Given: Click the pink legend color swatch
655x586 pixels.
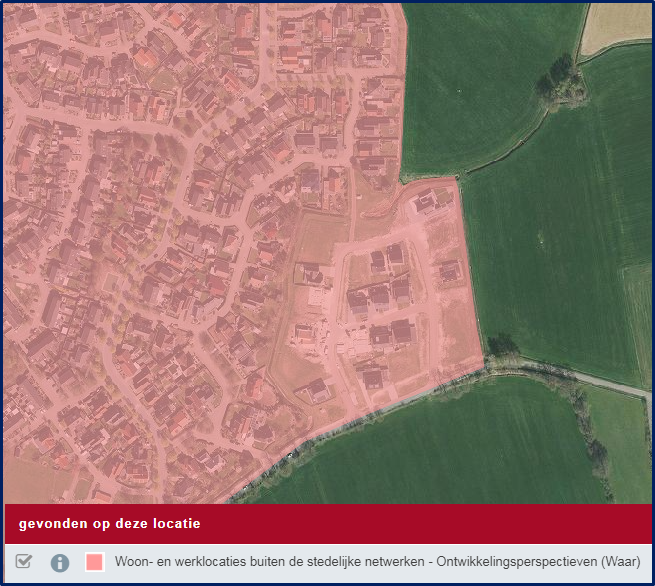Looking at the screenshot, I should point(94,562).
